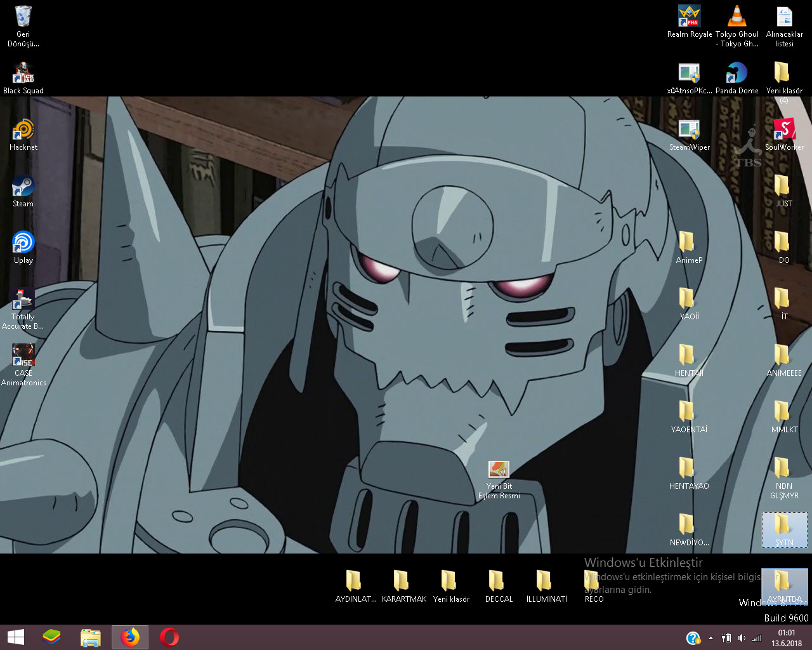
Task: Select the MMLKT folder
Action: (x=785, y=416)
